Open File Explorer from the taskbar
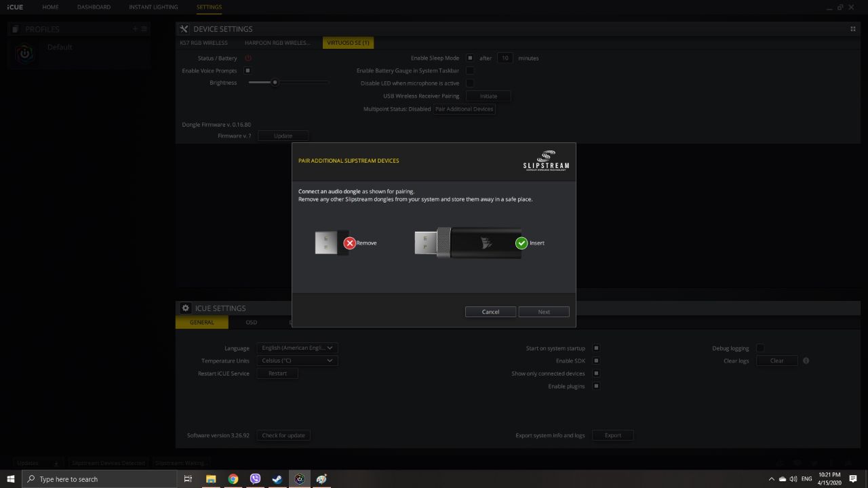 [210, 479]
